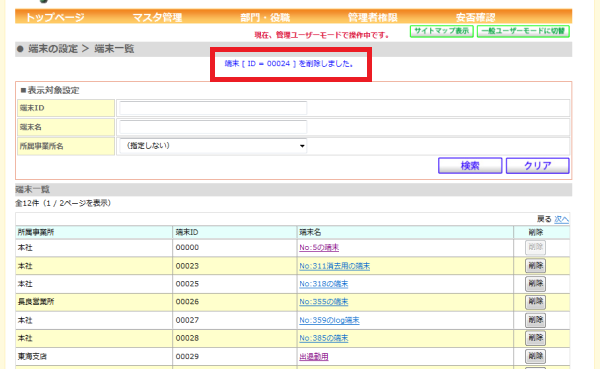Focus the 端末ID input field

coord(213,108)
